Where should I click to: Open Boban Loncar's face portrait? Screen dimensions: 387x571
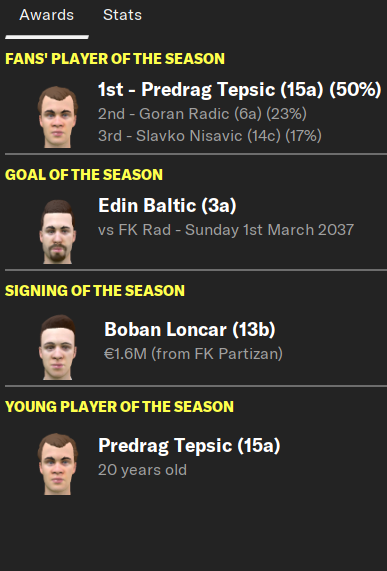58,347
